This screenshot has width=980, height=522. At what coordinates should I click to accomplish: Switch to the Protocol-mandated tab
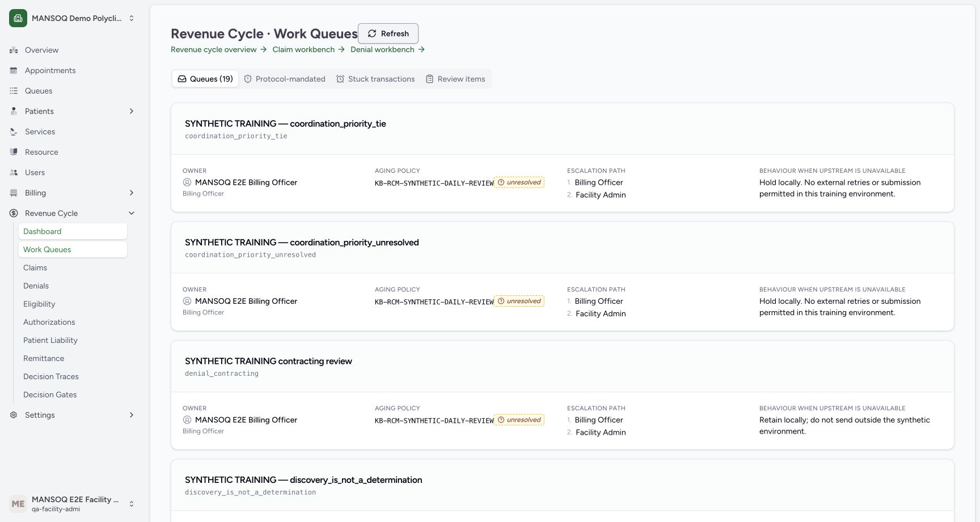coord(285,79)
